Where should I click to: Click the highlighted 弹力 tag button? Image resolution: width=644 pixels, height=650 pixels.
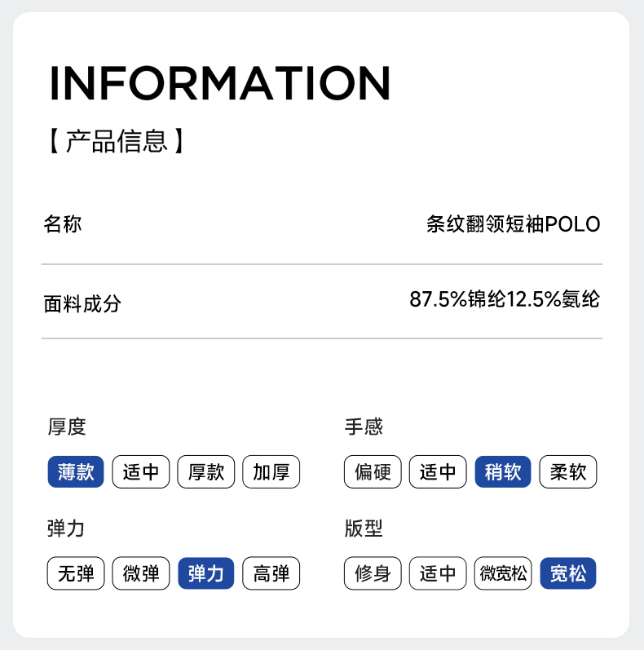[206, 573]
